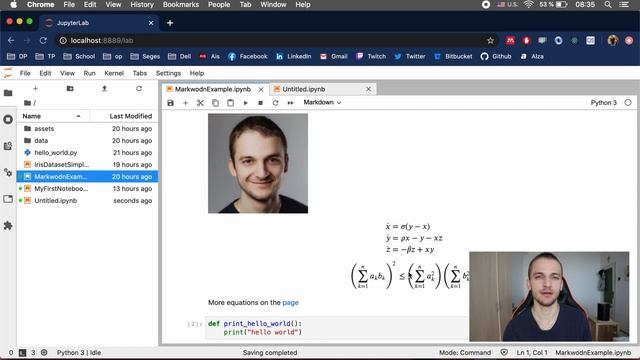Viewport: 640px width, 360px height.
Task: Open the Run menu
Action: tap(89, 73)
